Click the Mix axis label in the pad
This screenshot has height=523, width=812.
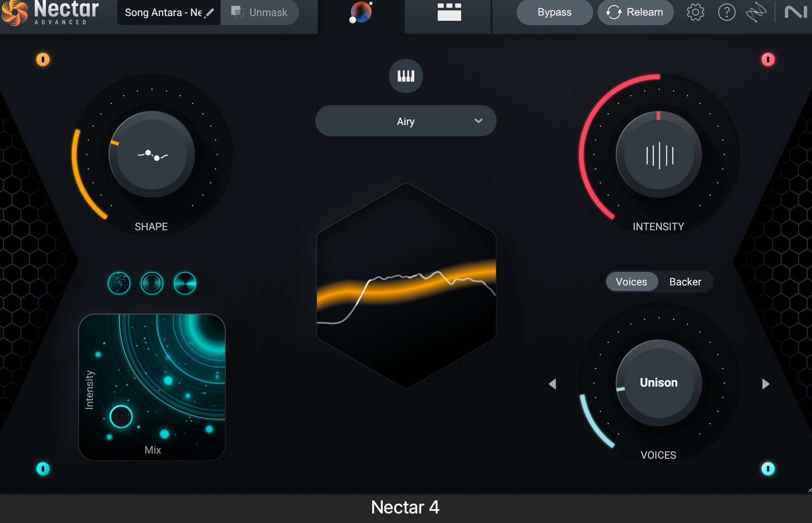(x=153, y=450)
